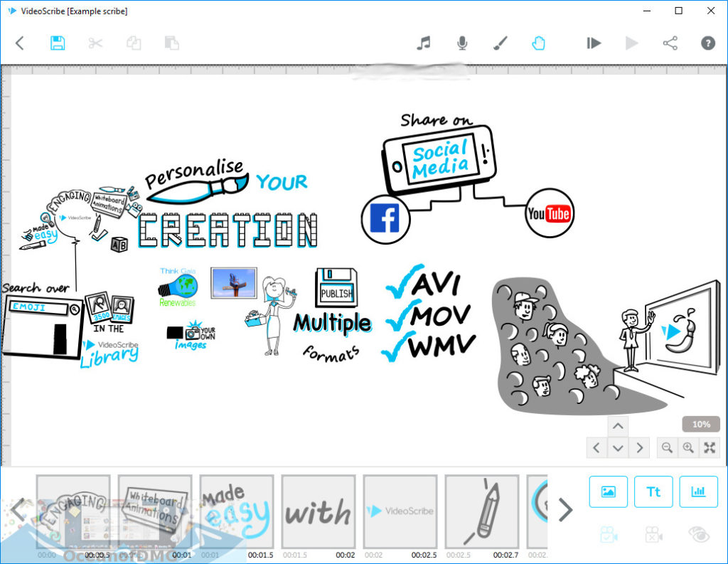This screenshot has width=728, height=564.
Task: Select the blue 'YOUR' text on canvas
Action: [x=282, y=182]
